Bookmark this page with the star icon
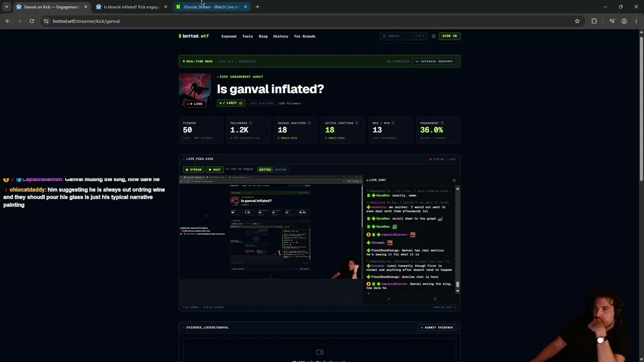The width and height of the screenshot is (644, 362). (577, 21)
